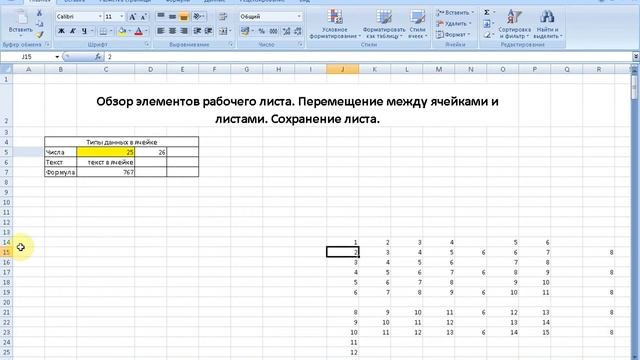This screenshot has height=360, width=640.
Task: Click the Increase Indent icon
Action: click(209, 31)
